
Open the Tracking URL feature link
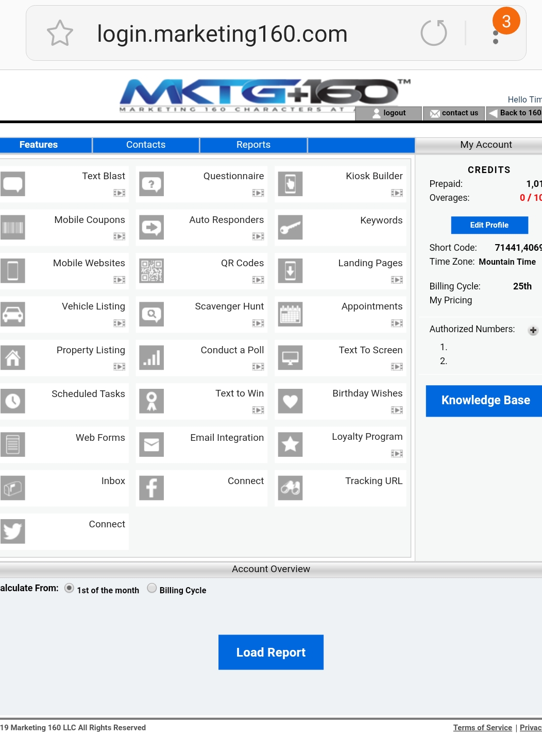coord(374,481)
